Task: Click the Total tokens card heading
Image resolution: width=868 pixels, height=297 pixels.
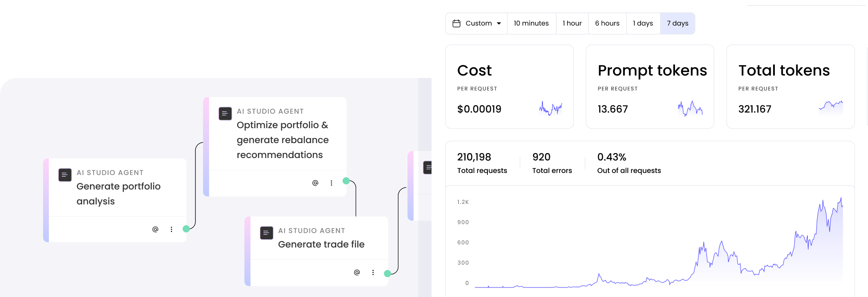Action: 784,71
